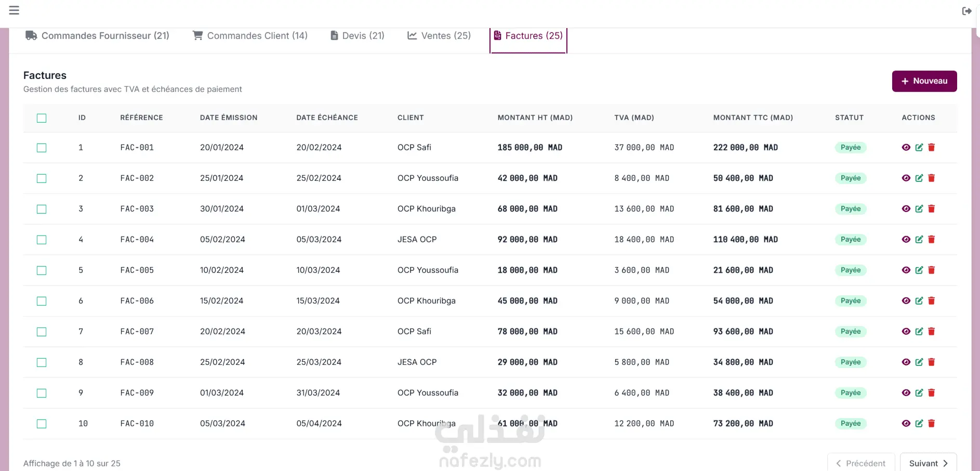This screenshot has width=980, height=471.
Task: Tick the select-all checkbox in table header
Action: click(42, 118)
